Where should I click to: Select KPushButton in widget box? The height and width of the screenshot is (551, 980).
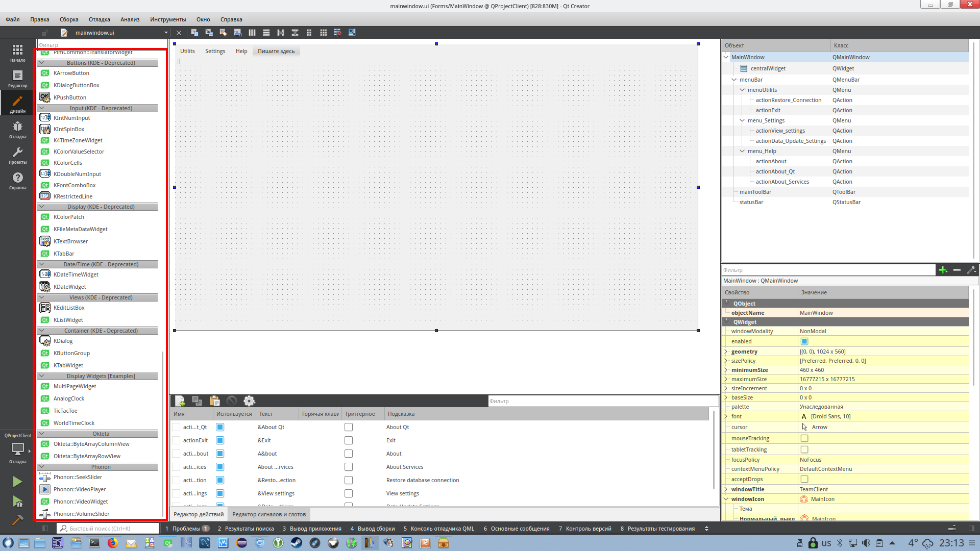70,97
